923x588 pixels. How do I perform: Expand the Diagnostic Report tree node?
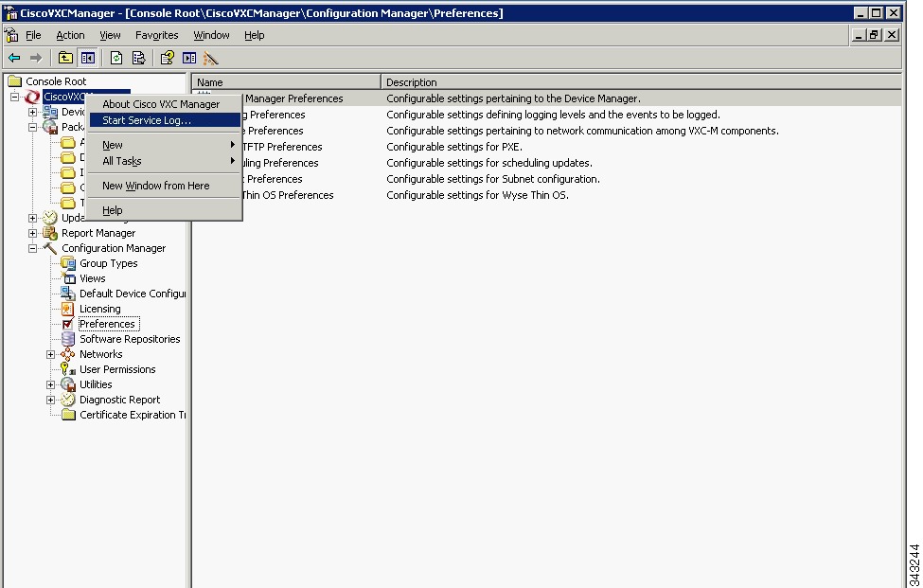coord(50,401)
